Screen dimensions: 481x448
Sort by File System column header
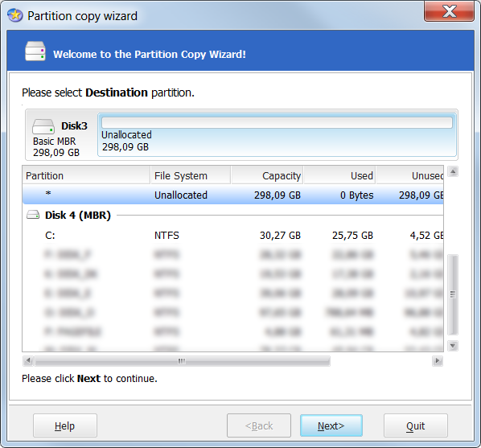coord(191,175)
